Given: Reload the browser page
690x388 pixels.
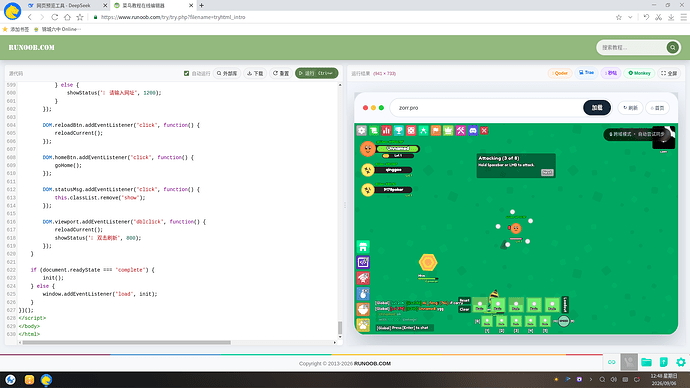Looking at the screenshot, I should pyautogui.click(x=55, y=17).
